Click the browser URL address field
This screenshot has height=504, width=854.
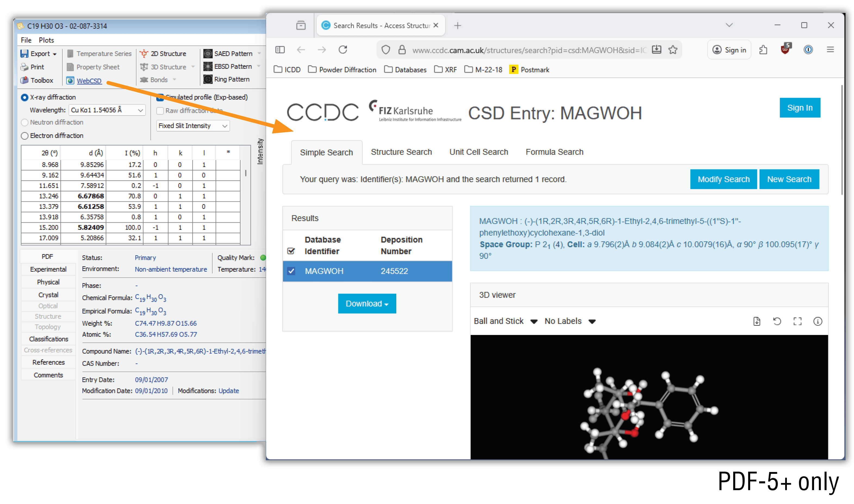tap(529, 50)
